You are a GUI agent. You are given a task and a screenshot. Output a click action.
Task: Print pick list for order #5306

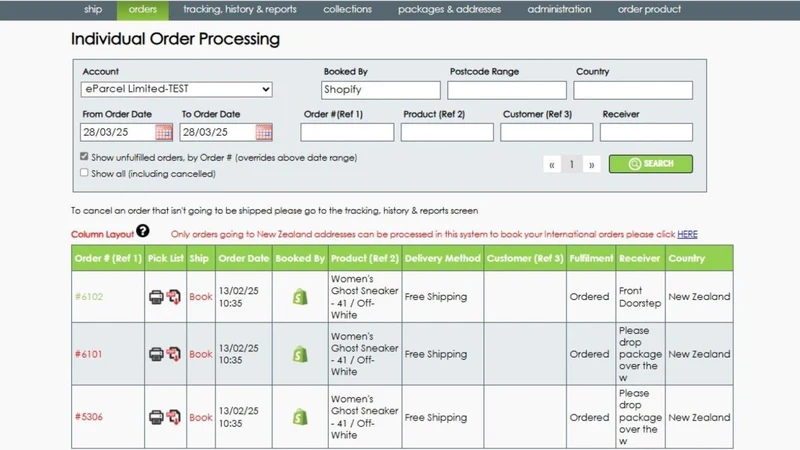point(156,417)
